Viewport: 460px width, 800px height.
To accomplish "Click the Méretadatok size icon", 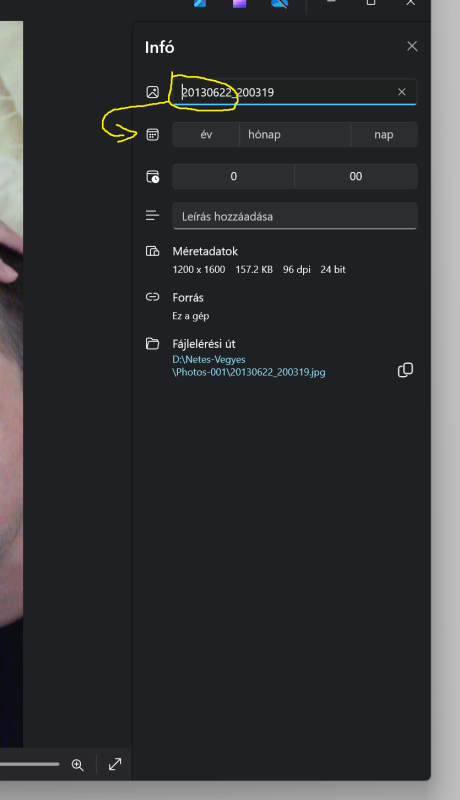I will click(x=152, y=251).
